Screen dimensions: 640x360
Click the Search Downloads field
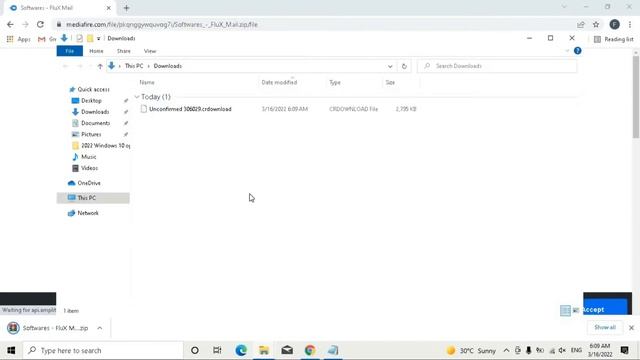[x=497, y=66]
